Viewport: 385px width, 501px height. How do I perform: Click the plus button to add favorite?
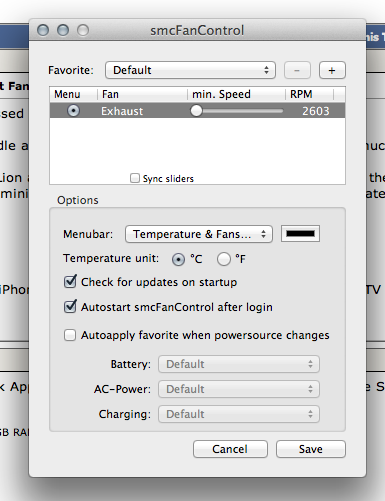coord(332,70)
